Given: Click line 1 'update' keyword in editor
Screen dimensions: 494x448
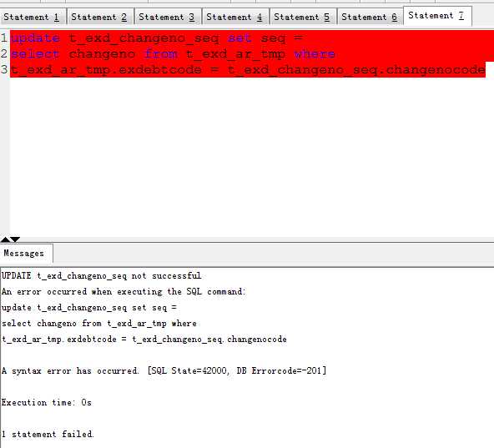Looking at the screenshot, I should 35,38.
